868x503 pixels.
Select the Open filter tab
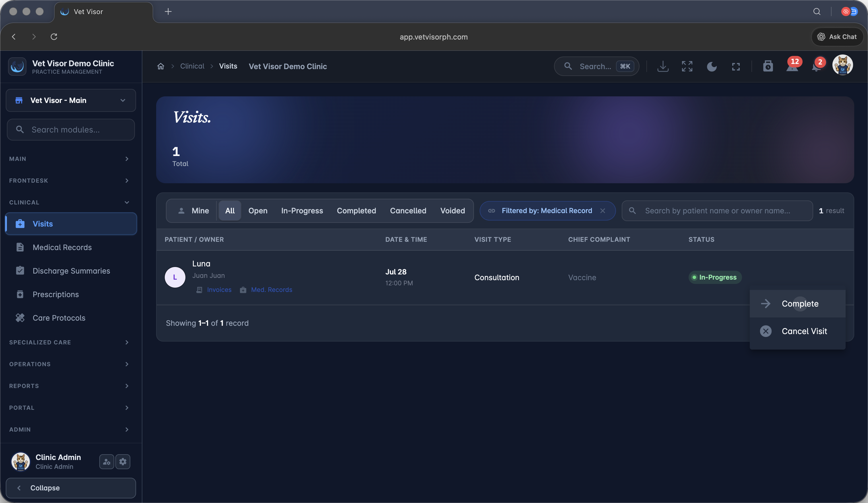click(x=258, y=210)
